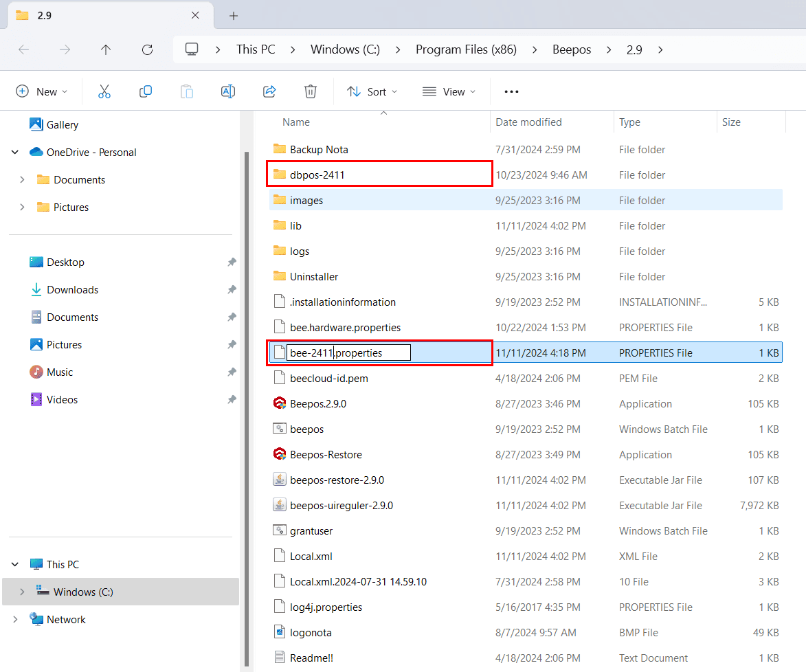Select the Beepos.2.9.0 application icon
806x672 pixels.
(x=280, y=403)
